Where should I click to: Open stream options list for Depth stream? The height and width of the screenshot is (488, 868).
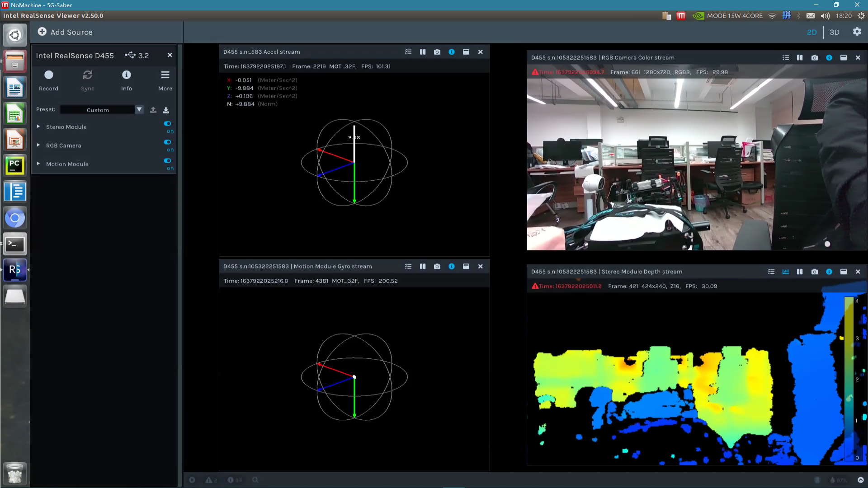771,272
